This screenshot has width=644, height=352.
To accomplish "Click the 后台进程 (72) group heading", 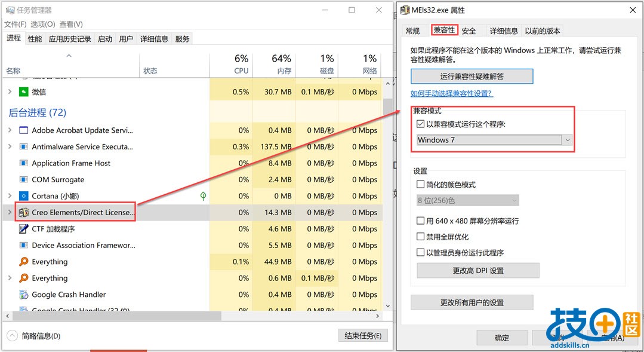I will coord(38,112).
